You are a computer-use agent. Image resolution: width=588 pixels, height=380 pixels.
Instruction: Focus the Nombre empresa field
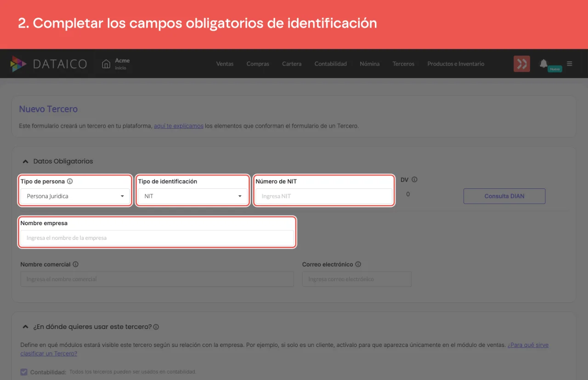coord(157,238)
